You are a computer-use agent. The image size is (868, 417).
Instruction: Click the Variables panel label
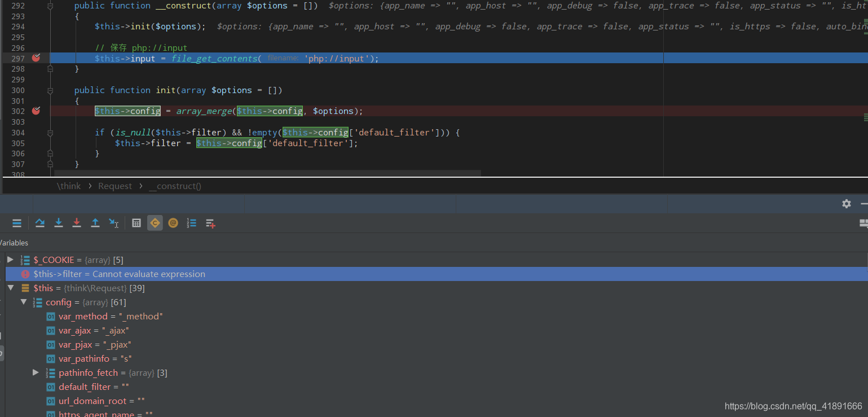click(x=14, y=243)
